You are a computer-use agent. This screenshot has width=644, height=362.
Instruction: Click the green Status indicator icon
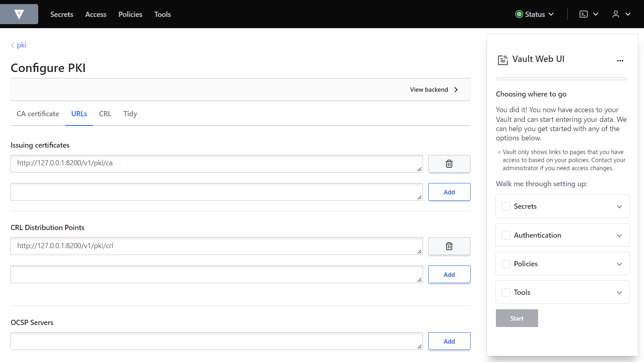(x=519, y=14)
